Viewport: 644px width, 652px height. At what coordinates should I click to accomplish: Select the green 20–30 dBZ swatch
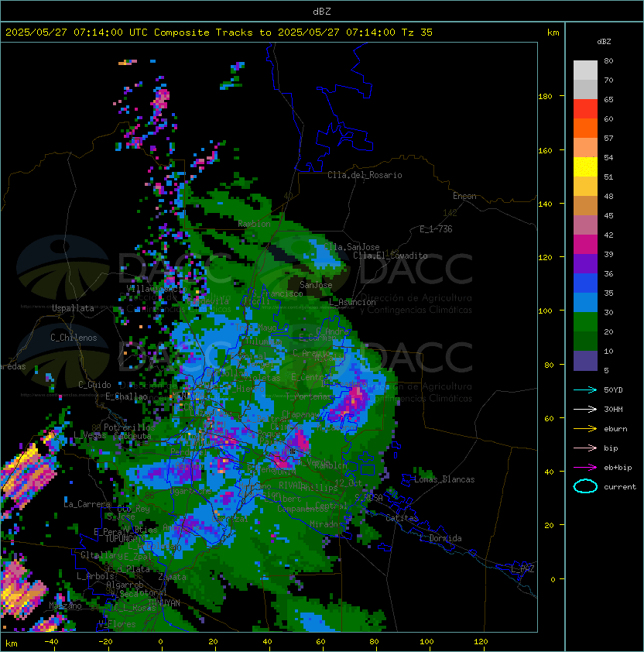click(x=585, y=322)
